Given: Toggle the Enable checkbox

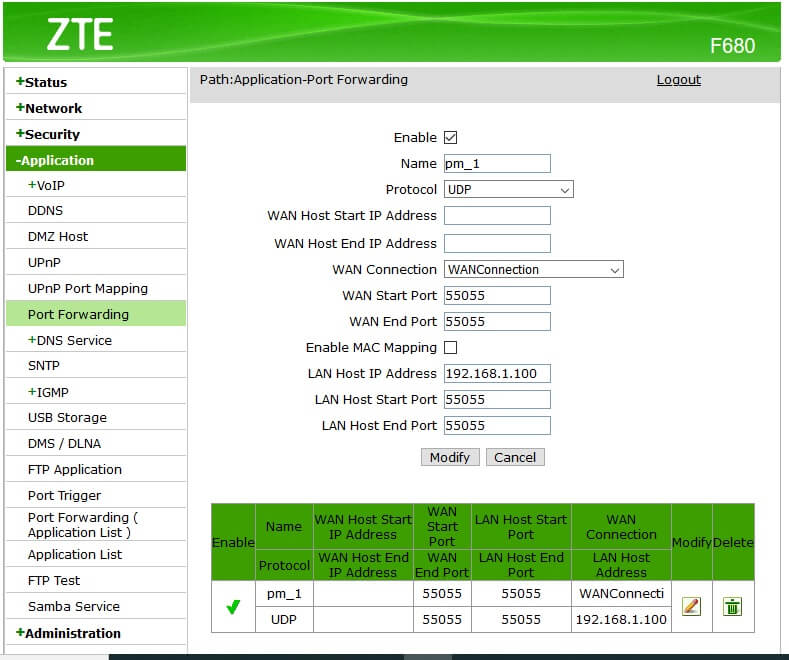Looking at the screenshot, I should [x=450, y=137].
